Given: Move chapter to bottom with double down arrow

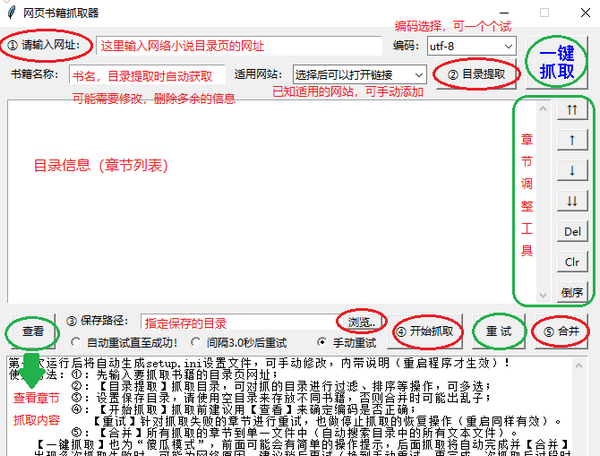Looking at the screenshot, I should (x=572, y=201).
